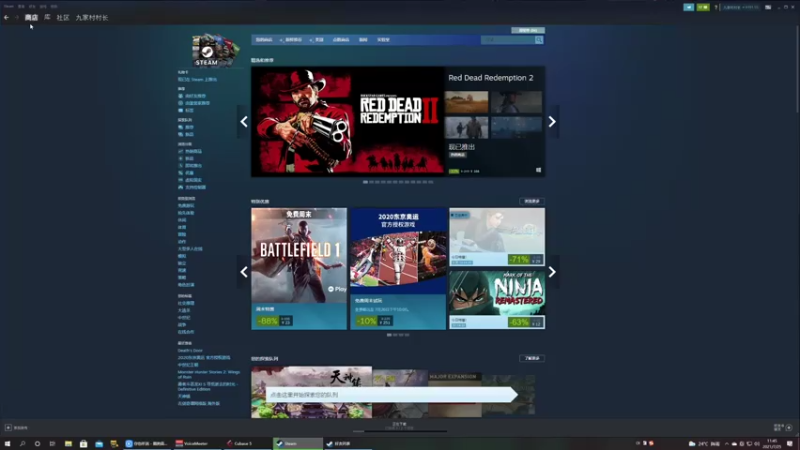Open the Red Dead Redemption II banner

coord(347,121)
